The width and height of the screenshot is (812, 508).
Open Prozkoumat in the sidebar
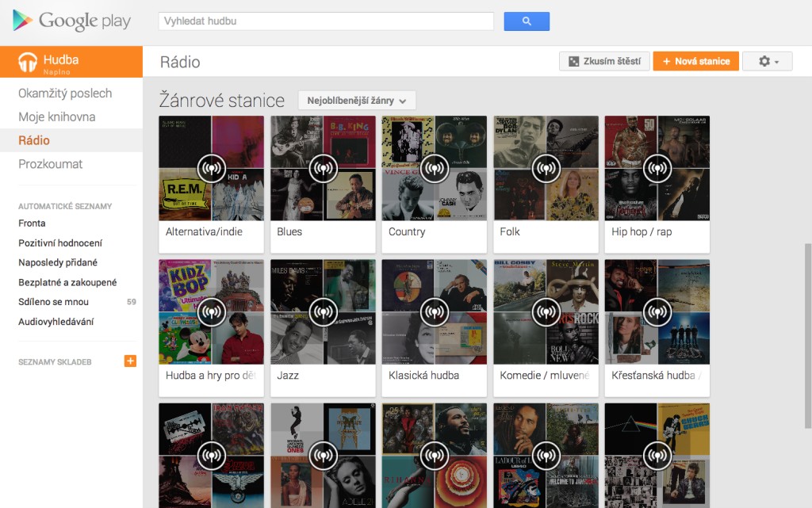click(50, 164)
